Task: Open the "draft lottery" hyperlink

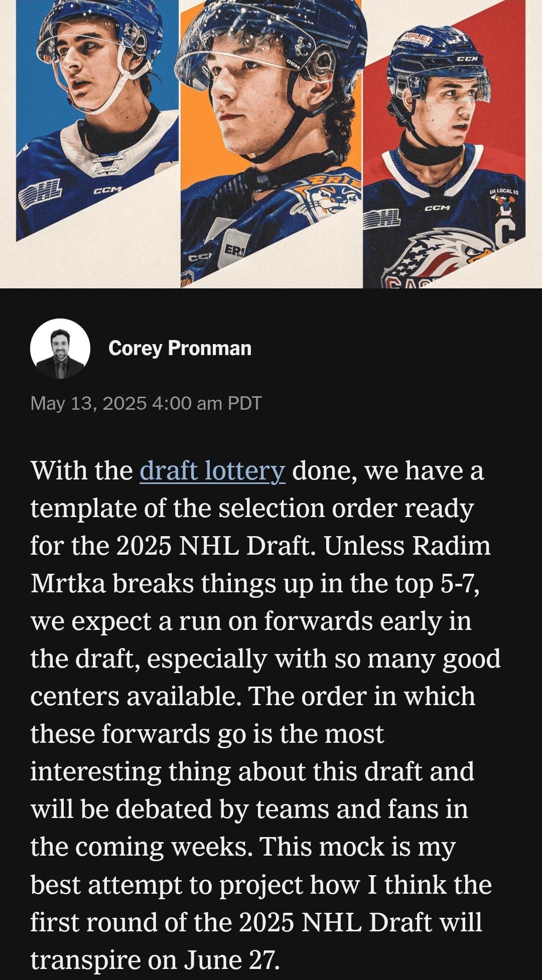Action: (x=212, y=471)
